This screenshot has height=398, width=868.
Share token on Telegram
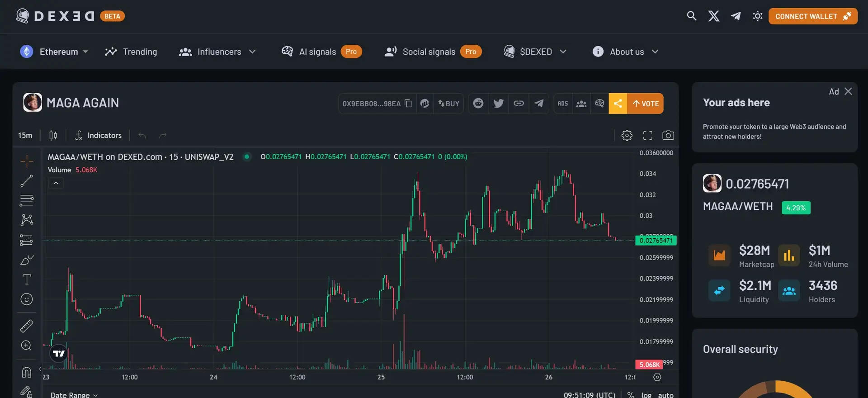(x=539, y=104)
